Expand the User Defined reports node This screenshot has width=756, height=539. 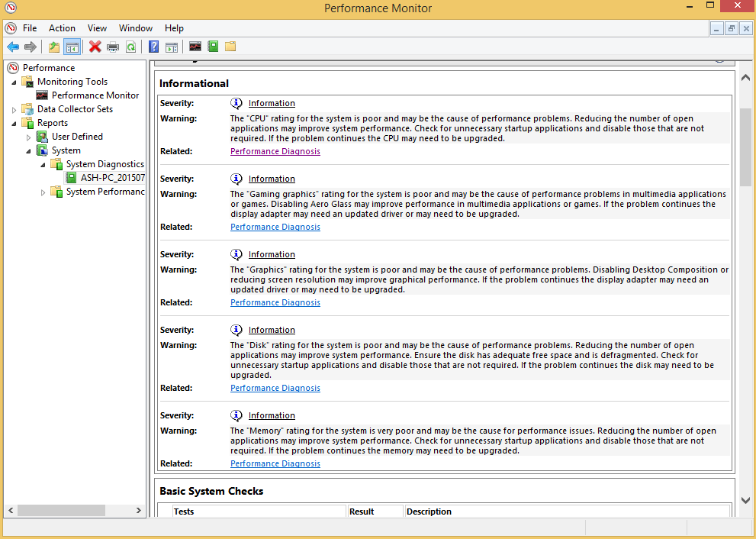[x=29, y=137]
